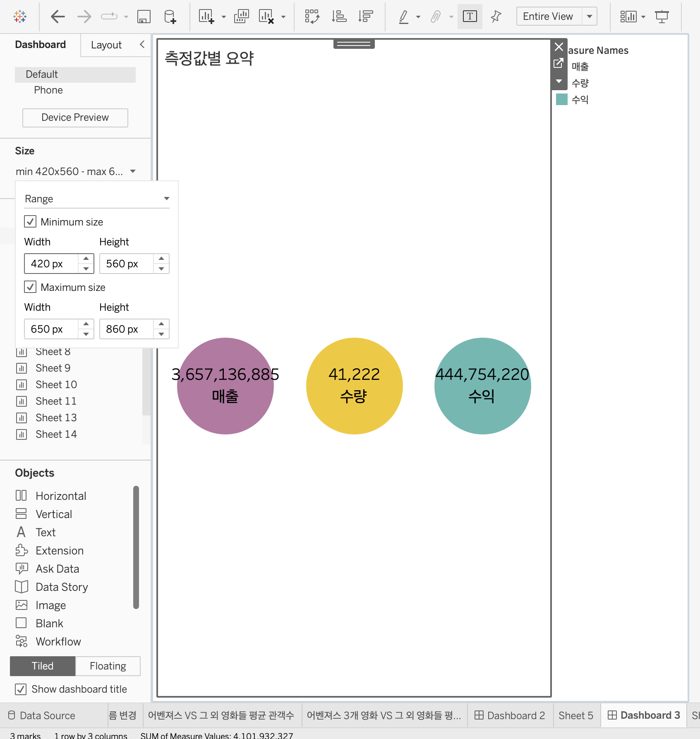Screen dimensions: 700x739
Task: Click the Swap Rows and Columns icon
Action: coord(312,17)
